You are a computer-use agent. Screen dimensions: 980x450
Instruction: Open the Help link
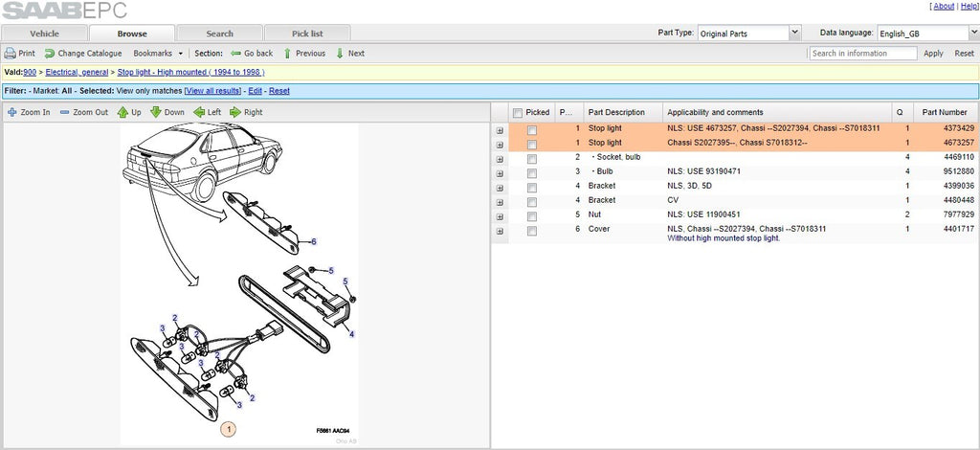coord(969,7)
